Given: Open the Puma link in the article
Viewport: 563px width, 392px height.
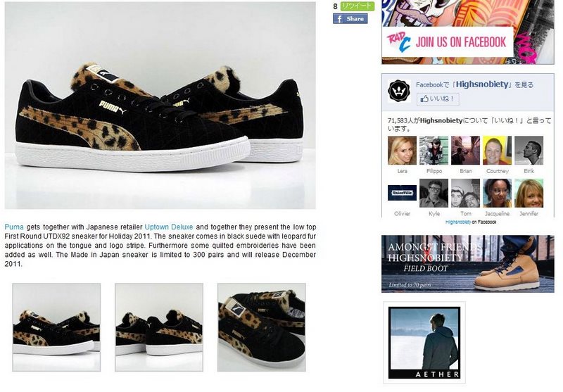Looking at the screenshot, I should point(14,227).
